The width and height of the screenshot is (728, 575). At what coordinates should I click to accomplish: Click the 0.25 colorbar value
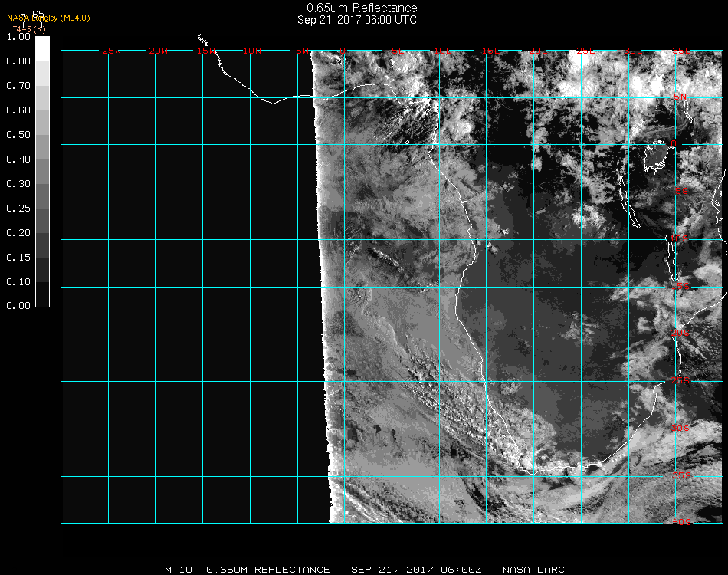point(18,209)
